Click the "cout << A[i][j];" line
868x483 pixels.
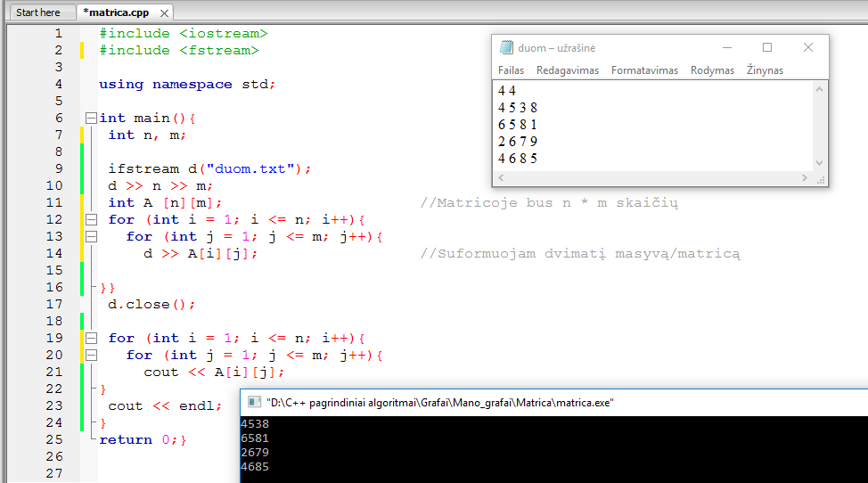(214, 372)
